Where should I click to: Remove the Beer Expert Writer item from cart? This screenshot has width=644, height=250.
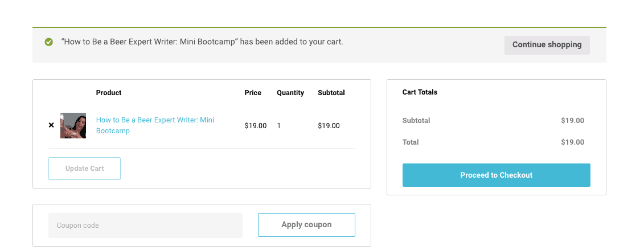51,125
